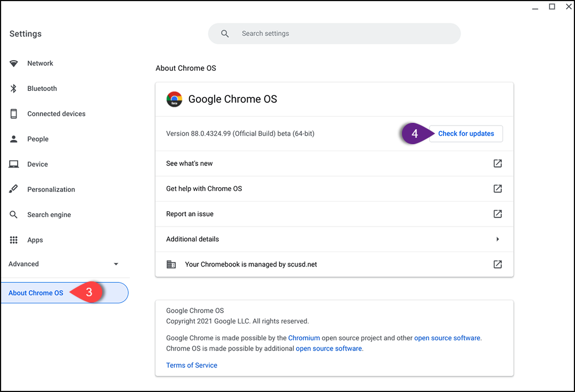Open See what's new row
The height and width of the screenshot is (392, 575).
pyautogui.click(x=334, y=163)
